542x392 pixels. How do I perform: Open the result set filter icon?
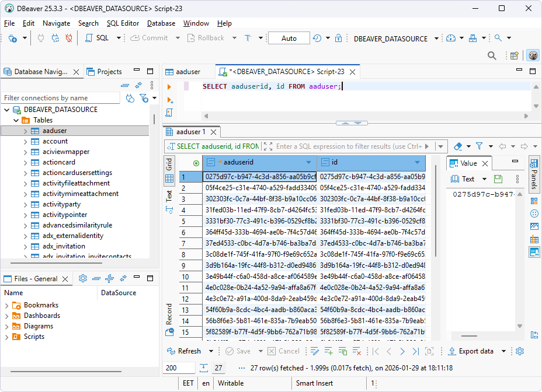(x=480, y=146)
